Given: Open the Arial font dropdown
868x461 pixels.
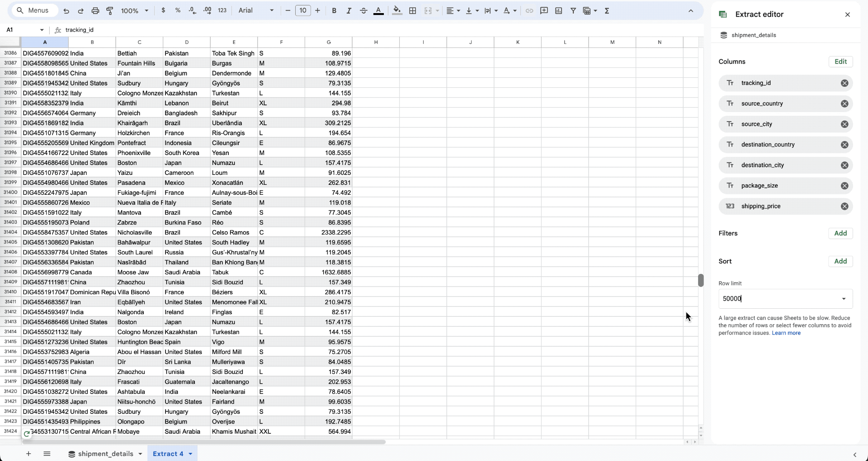Looking at the screenshot, I should coord(256,11).
